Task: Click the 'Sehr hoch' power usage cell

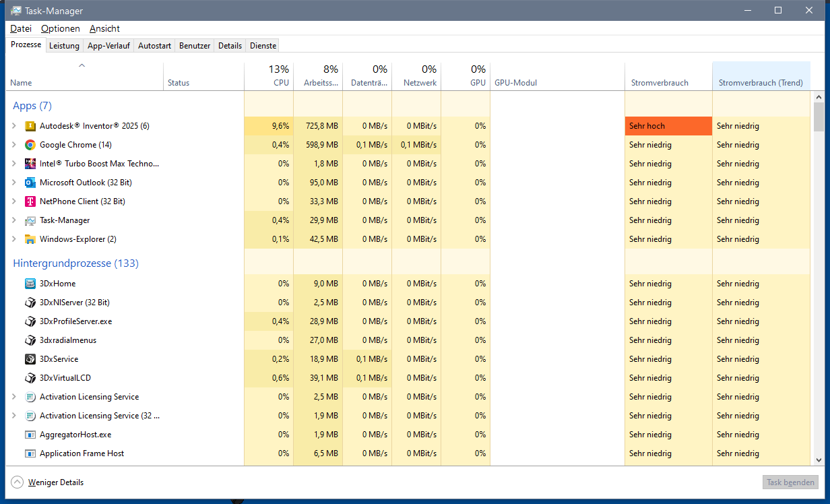Action: pyautogui.click(x=668, y=126)
